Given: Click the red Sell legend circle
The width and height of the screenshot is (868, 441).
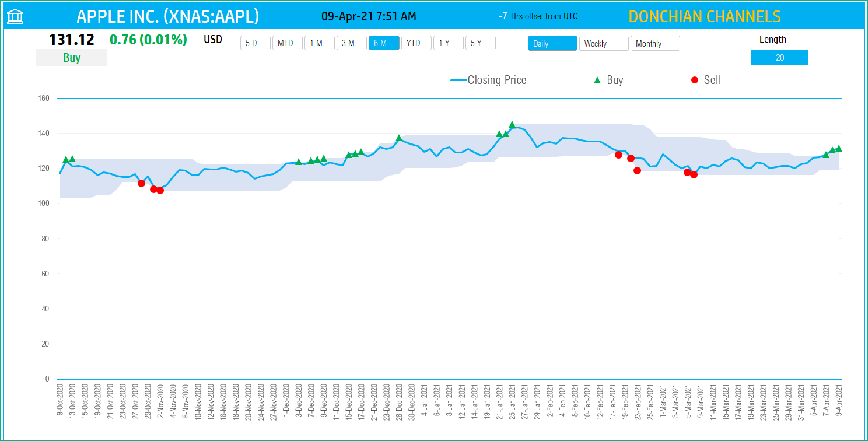Looking at the screenshot, I should pyautogui.click(x=694, y=80).
